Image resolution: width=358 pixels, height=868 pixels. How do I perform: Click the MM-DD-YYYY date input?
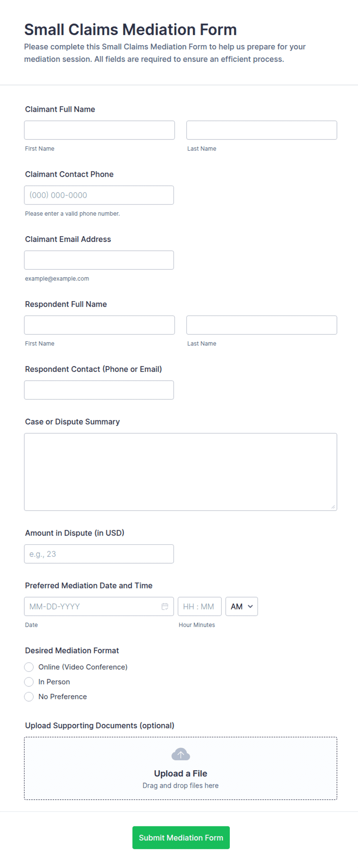point(99,606)
